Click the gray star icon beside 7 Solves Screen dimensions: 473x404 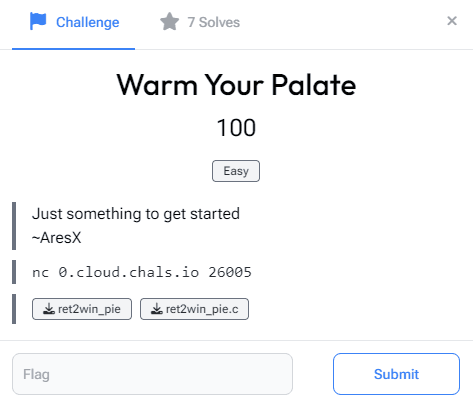click(x=170, y=21)
